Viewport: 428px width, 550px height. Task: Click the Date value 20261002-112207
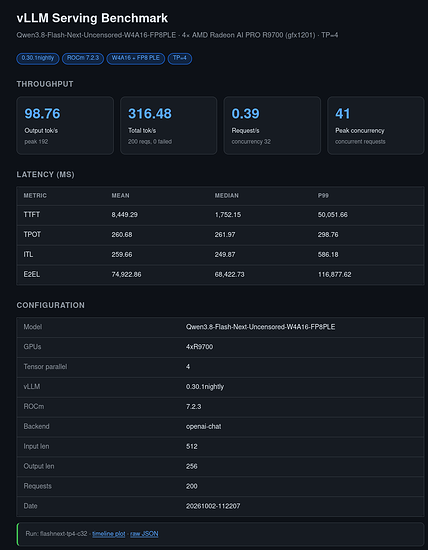(x=213, y=506)
